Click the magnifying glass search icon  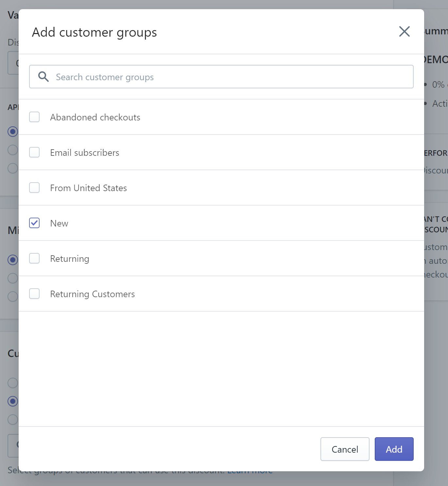click(x=43, y=77)
